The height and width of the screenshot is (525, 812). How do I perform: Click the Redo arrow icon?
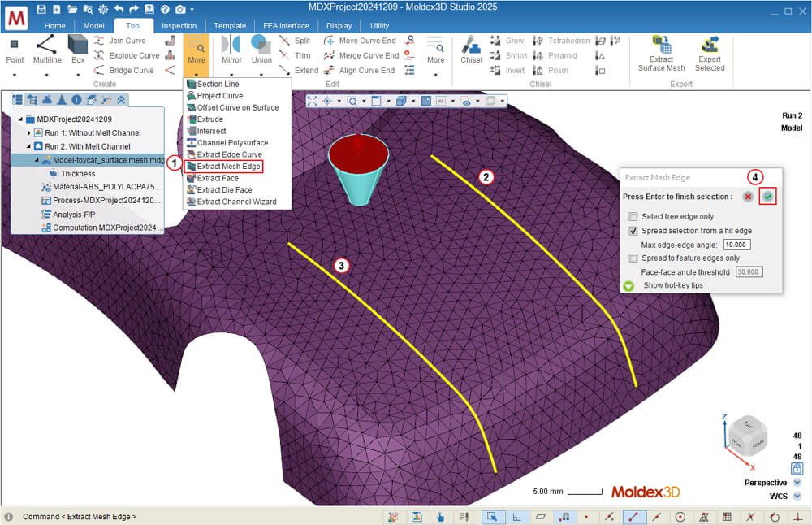pos(134,9)
